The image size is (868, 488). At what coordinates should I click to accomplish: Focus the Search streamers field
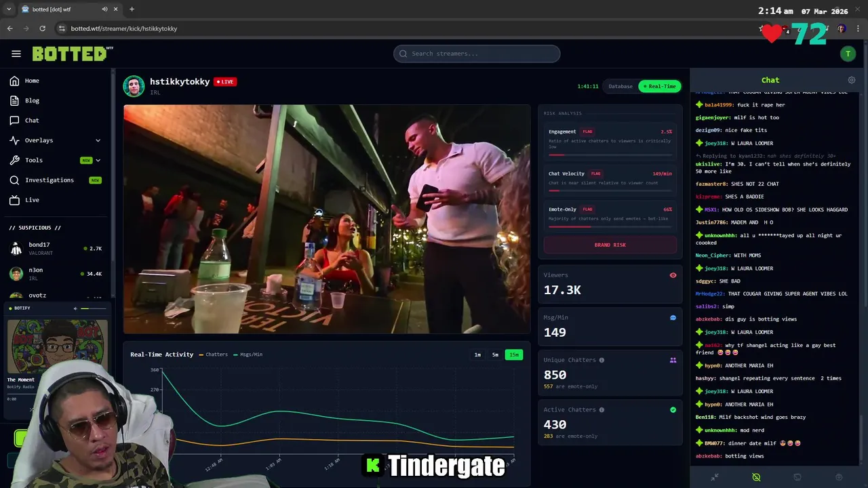[477, 54]
